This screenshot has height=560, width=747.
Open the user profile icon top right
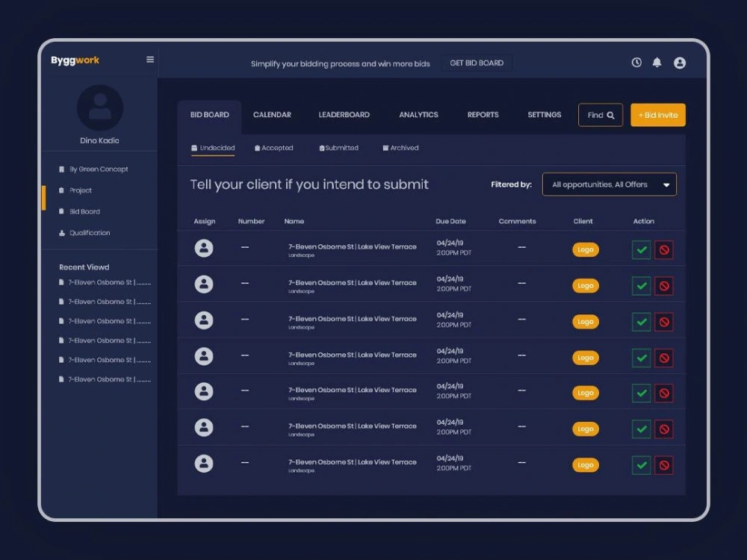click(679, 63)
